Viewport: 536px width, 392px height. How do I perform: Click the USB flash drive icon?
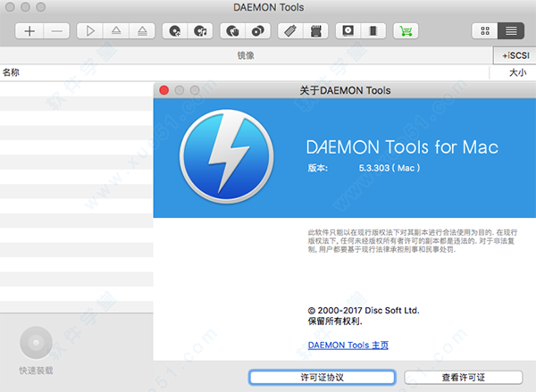290,31
